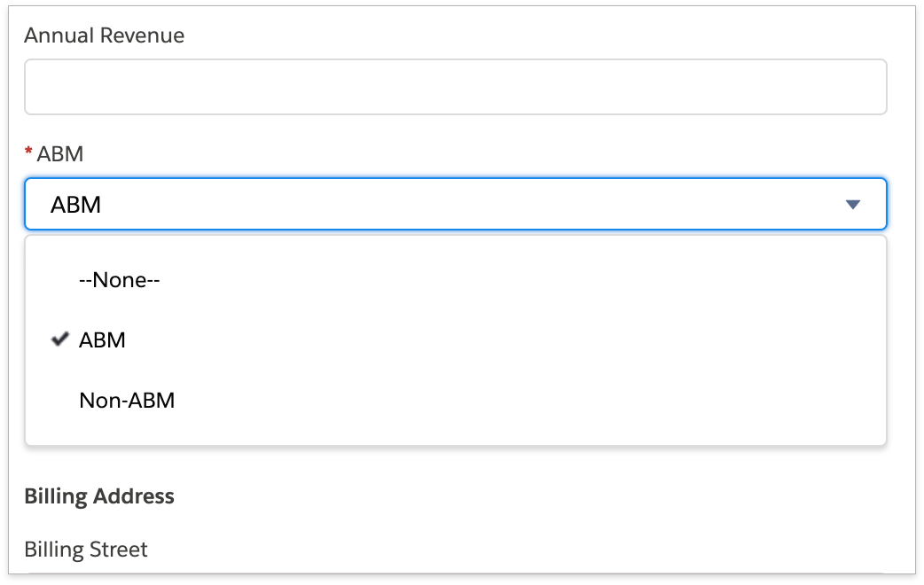Click the Billing Address section heading
Screen dimensions: 924x585
tap(99, 496)
